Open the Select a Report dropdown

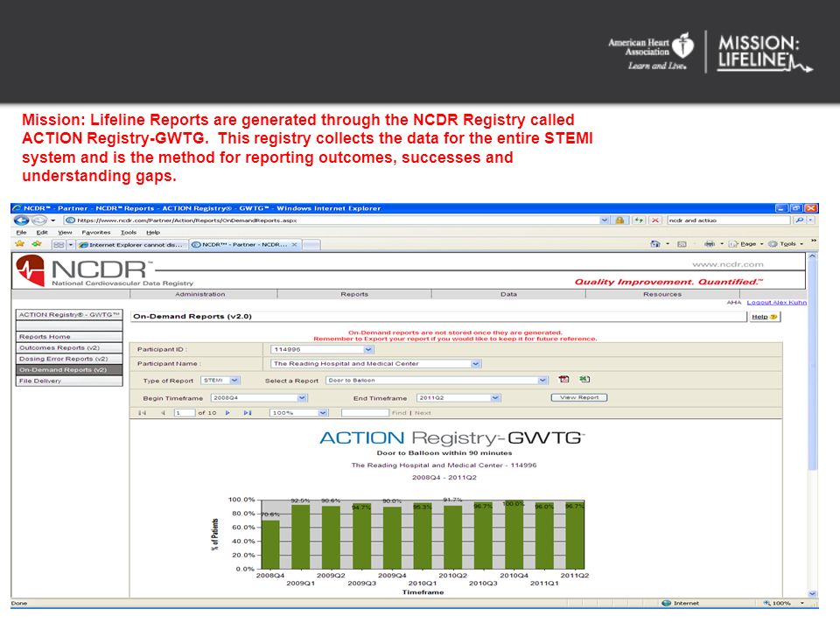pyautogui.click(x=542, y=381)
